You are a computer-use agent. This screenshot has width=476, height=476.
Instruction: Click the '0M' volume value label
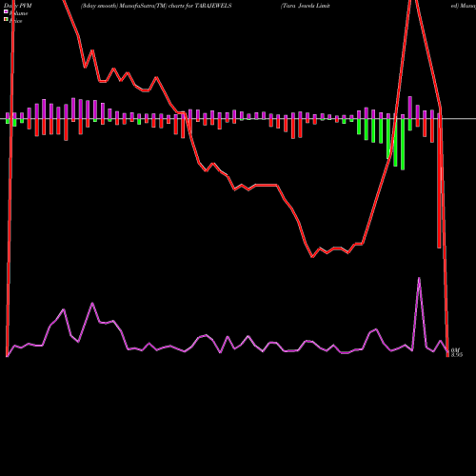point(455,350)
